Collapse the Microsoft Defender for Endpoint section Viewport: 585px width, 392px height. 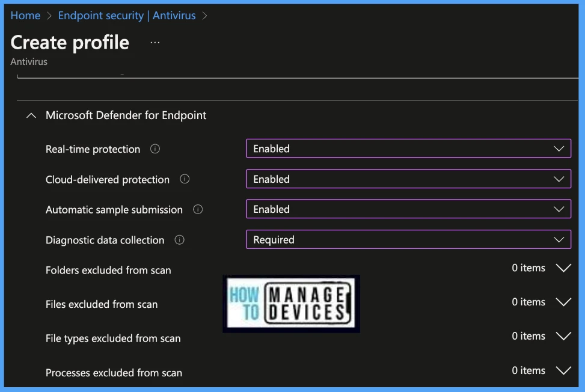[31, 115]
